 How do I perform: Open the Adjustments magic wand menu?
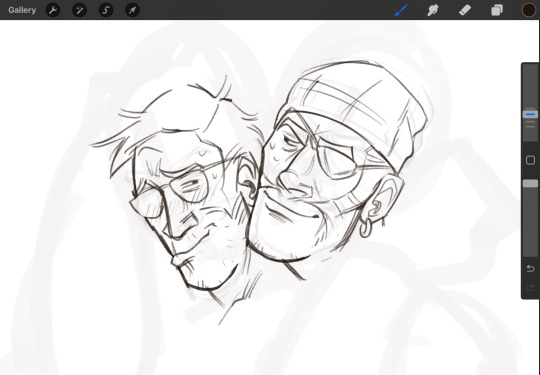(79, 10)
